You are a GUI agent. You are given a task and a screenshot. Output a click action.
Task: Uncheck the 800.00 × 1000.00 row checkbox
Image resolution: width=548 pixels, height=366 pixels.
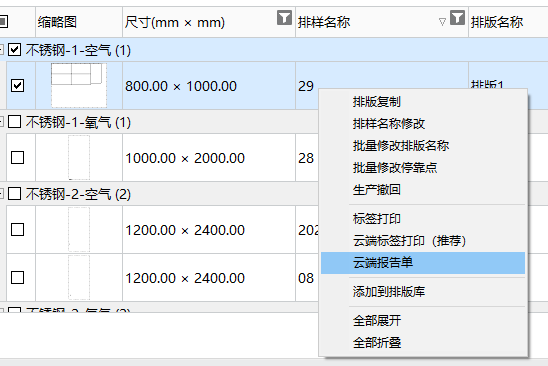point(17,85)
